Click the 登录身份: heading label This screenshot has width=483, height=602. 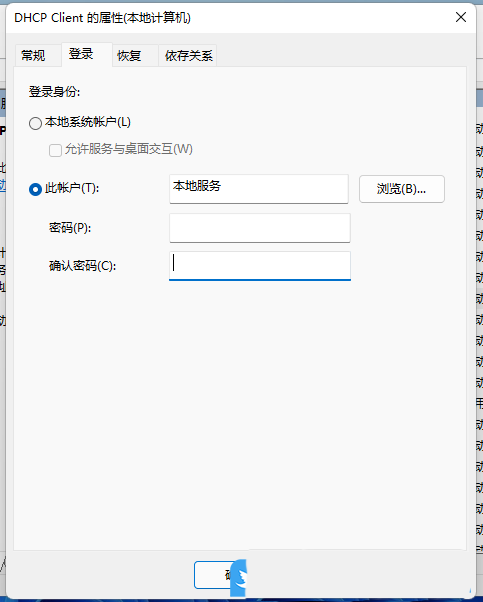coord(54,92)
